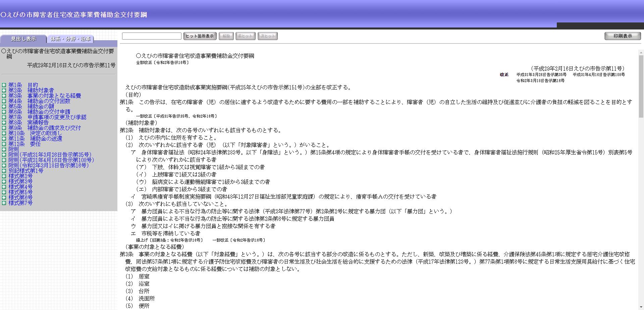
Task: Go to 第6条 補助金の交付申請
Action: click(39, 112)
